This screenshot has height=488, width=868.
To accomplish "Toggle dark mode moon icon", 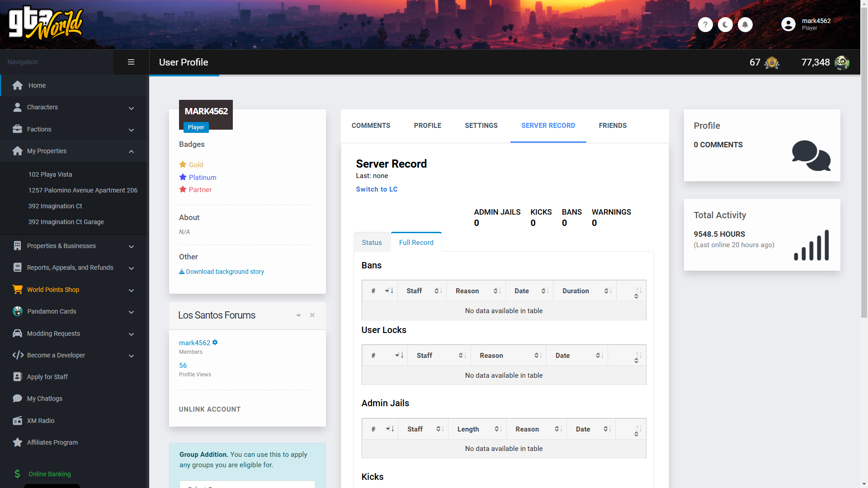I will (725, 24).
